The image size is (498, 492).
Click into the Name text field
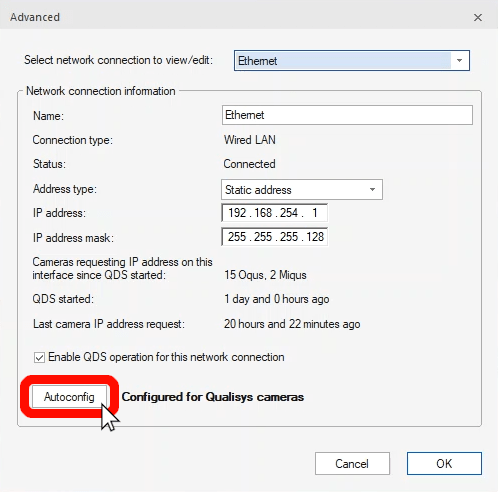[347, 115]
